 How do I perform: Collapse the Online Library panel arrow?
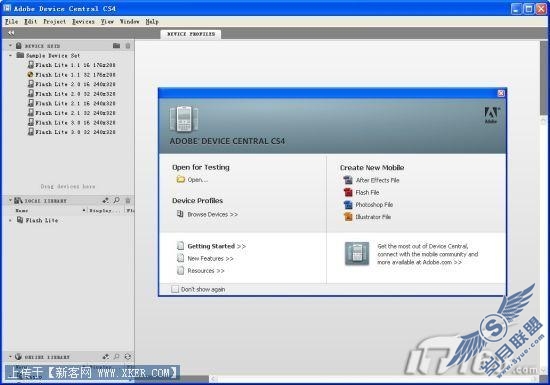pyautogui.click(x=10, y=357)
